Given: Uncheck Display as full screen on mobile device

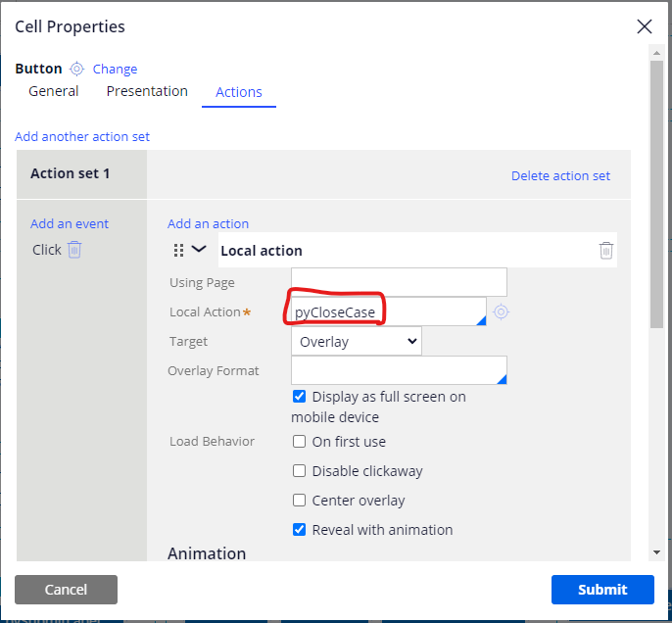Looking at the screenshot, I should pos(299,397).
